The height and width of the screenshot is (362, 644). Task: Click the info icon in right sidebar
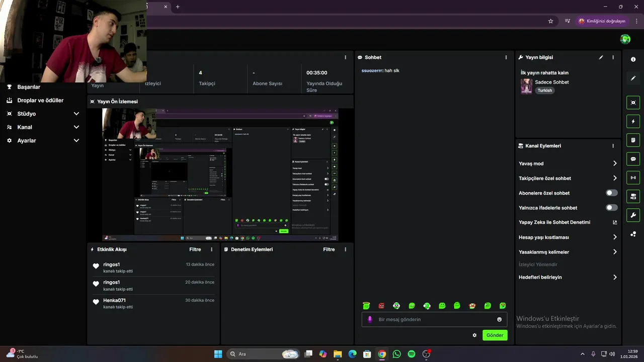[x=633, y=59]
